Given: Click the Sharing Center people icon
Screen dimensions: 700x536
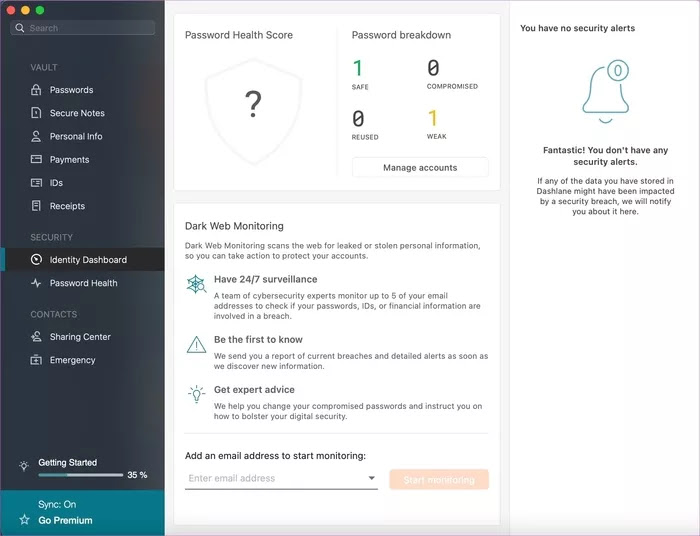Looking at the screenshot, I should pyautogui.click(x=36, y=337).
